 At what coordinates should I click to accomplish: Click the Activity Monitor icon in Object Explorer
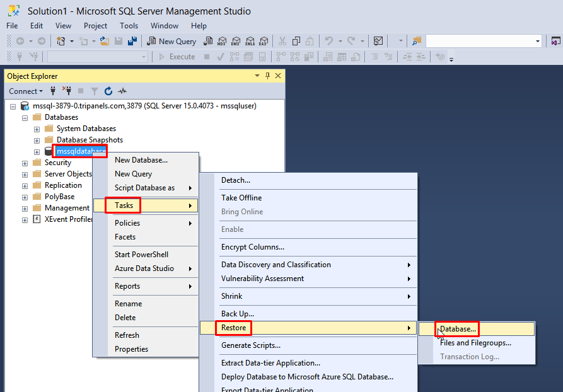click(x=122, y=91)
